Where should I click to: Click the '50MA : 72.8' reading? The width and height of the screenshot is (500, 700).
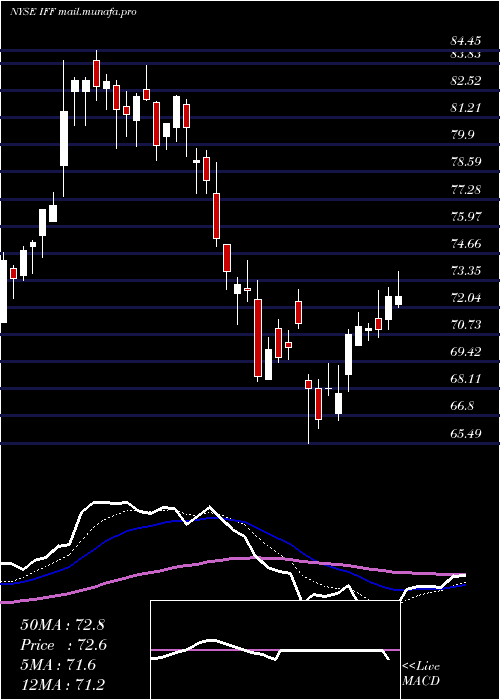[x=62, y=625]
